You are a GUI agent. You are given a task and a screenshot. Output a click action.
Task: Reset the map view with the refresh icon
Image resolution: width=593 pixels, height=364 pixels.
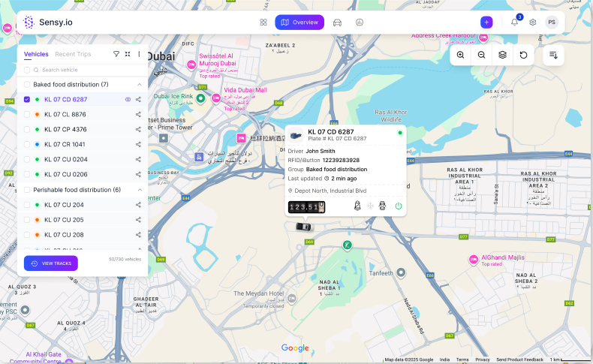point(523,55)
